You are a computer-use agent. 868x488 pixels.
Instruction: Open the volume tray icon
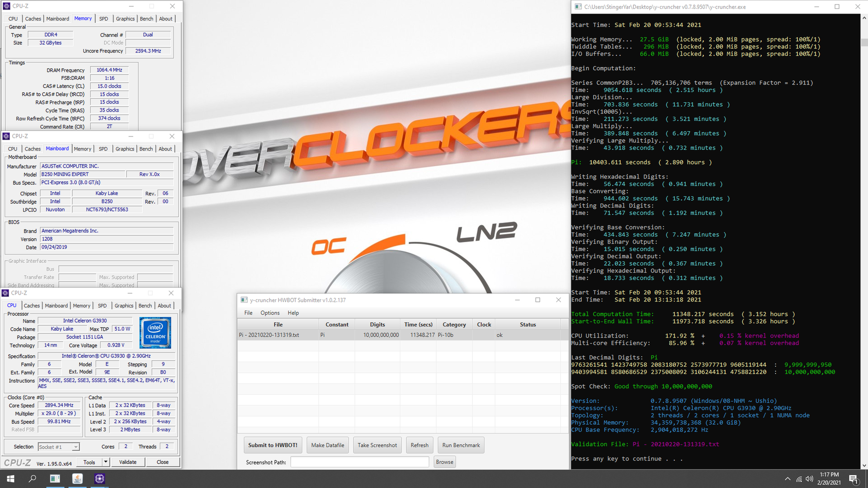coord(809,479)
